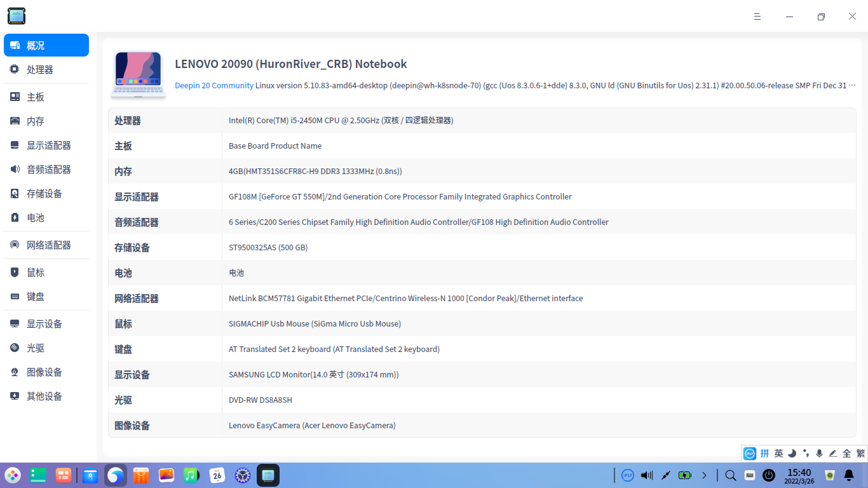The width and height of the screenshot is (868, 488).
Task: Open the green music player in the dock
Action: (192, 475)
